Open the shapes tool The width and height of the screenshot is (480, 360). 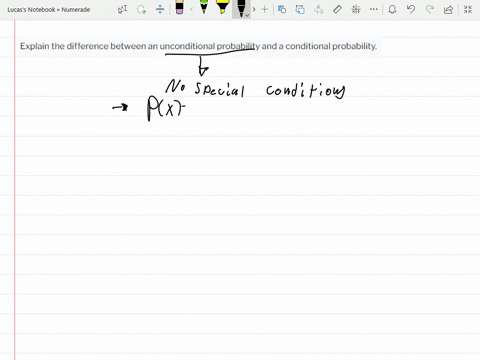click(x=282, y=9)
